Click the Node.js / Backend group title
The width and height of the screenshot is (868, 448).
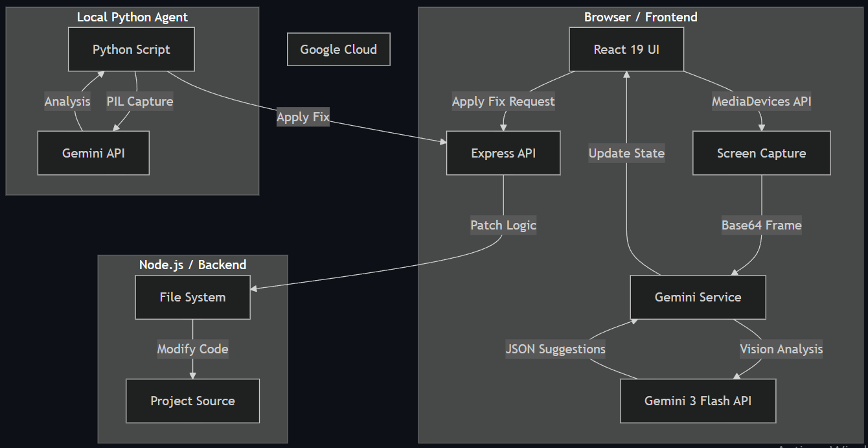tap(192, 265)
